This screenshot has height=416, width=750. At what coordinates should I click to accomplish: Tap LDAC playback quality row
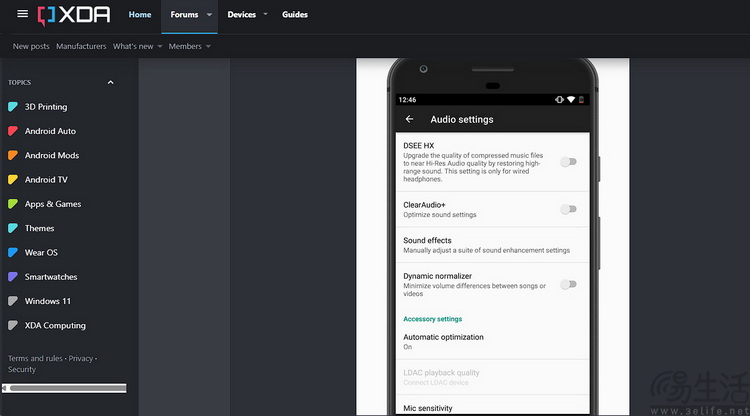coord(493,377)
